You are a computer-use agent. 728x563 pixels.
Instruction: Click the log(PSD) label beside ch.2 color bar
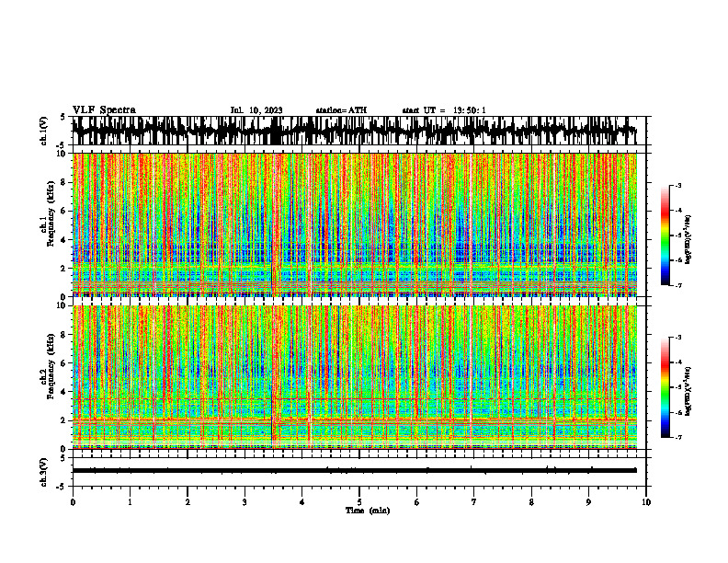coord(688,391)
